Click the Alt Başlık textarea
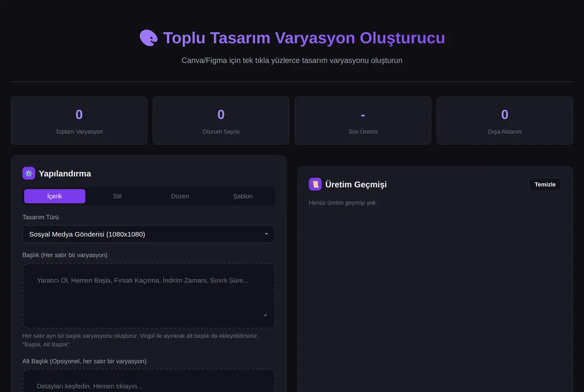This screenshot has height=392, width=584. coord(148,381)
